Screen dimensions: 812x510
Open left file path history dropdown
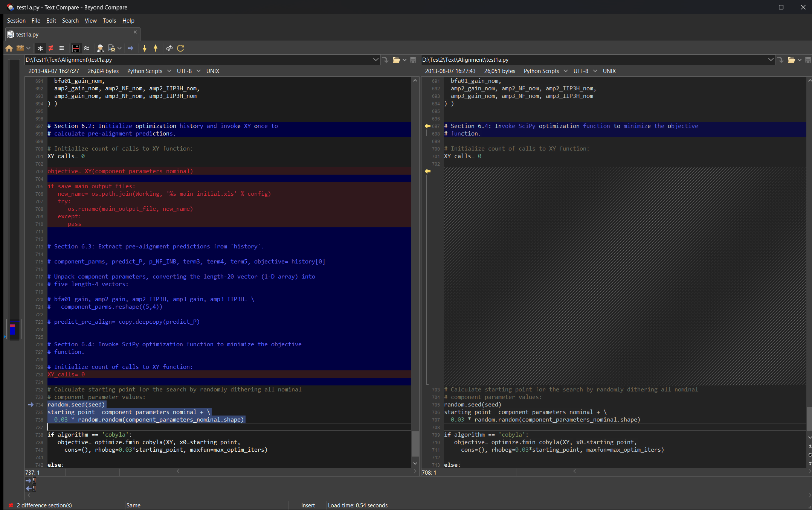coord(375,59)
